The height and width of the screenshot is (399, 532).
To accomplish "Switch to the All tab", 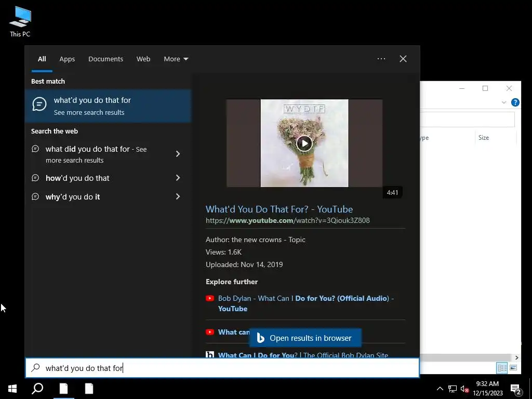I will [x=42, y=59].
